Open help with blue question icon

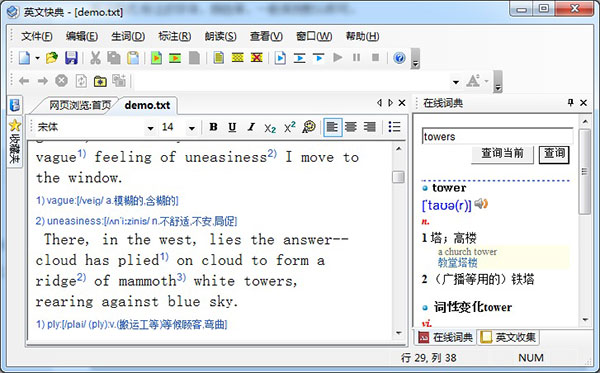[x=399, y=58]
